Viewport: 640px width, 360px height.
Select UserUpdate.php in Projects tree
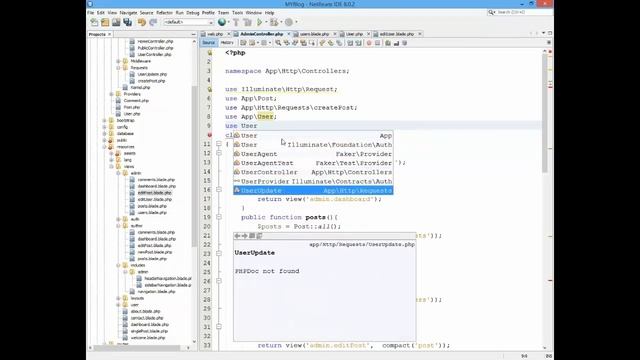click(152, 74)
